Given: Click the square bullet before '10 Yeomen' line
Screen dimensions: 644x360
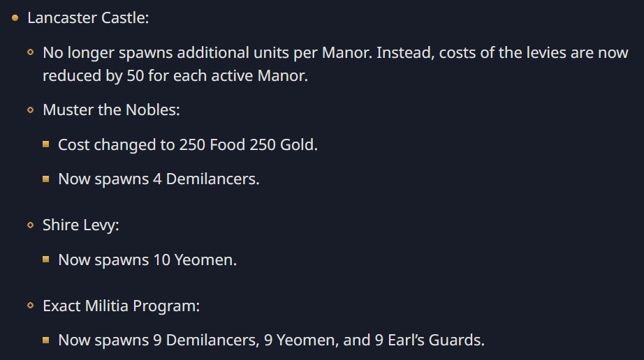Looking at the screenshot, I should pyautogui.click(x=45, y=260).
